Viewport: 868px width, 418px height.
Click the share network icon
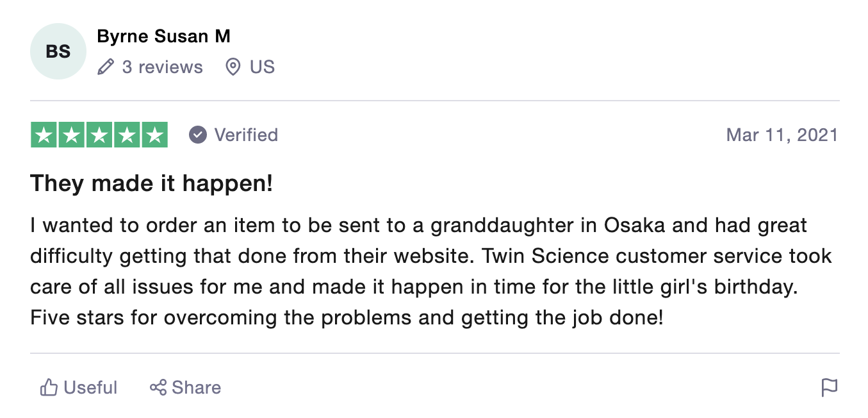coord(158,387)
